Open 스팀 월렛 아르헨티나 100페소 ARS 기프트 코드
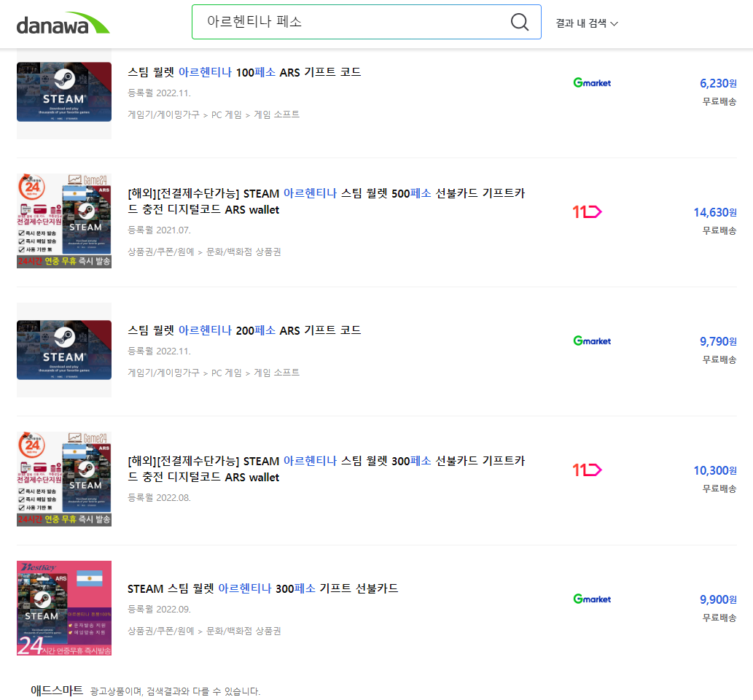Screen dimensions: 753x700 tap(244, 72)
